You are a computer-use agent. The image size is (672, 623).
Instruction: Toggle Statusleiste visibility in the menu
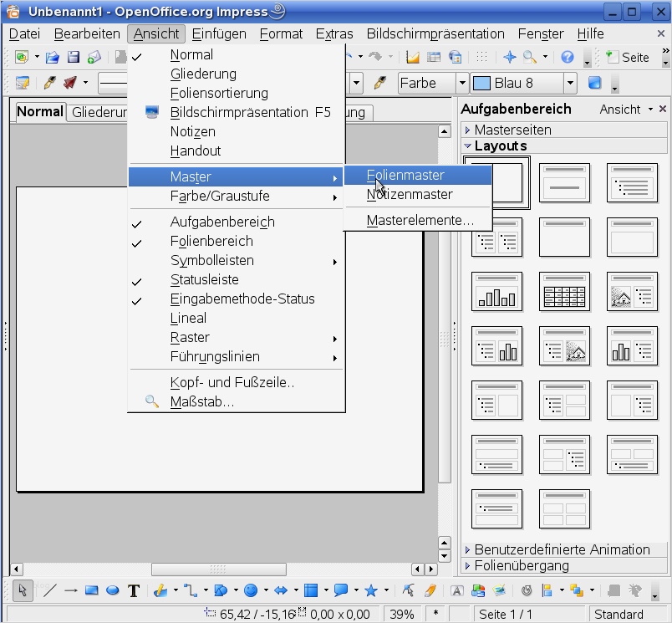pyautogui.click(x=205, y=279)
